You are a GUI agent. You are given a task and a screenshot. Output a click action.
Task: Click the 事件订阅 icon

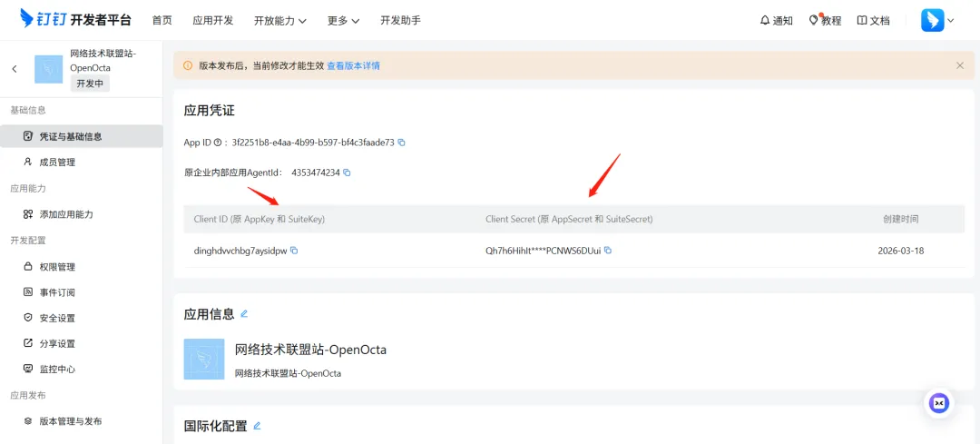[x=27, y=292]
